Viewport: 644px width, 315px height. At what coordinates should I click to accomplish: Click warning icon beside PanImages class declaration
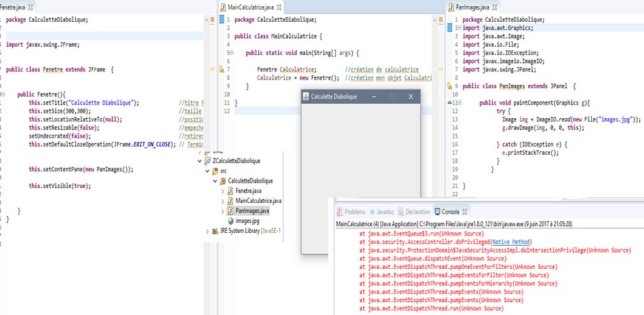click(450, 86)
